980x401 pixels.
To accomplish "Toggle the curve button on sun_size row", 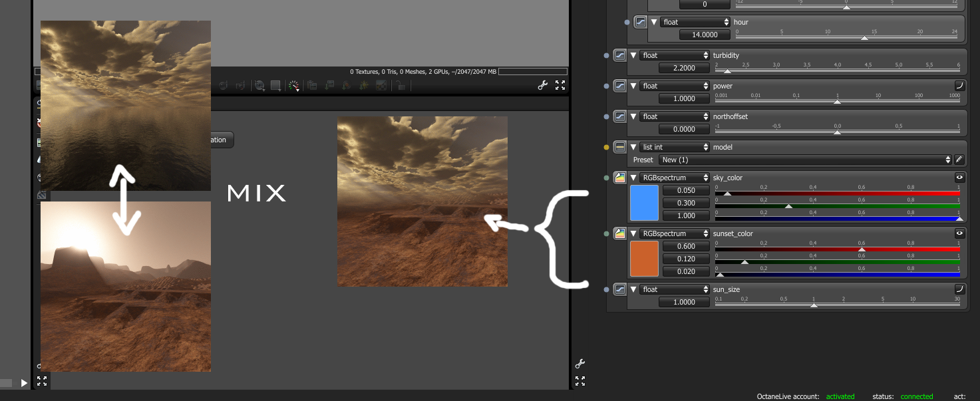I will point(959,289).
